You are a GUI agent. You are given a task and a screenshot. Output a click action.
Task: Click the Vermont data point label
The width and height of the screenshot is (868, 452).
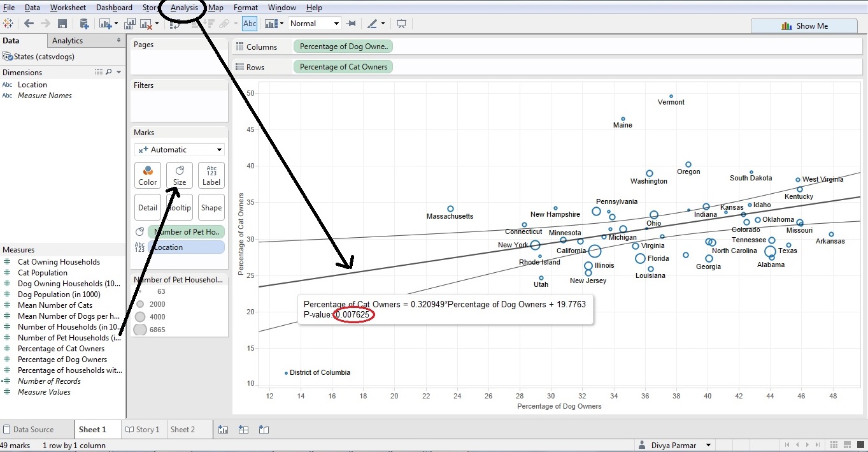[671, 102]
